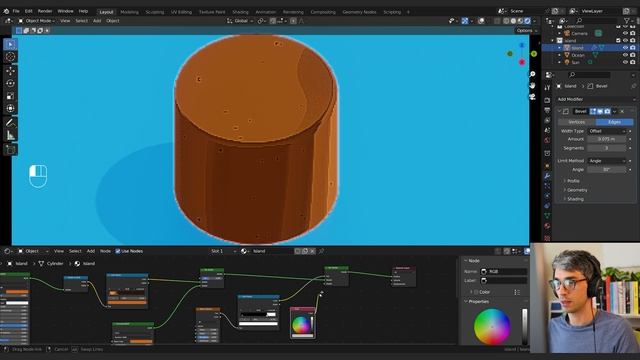Open the File menu
This screenshot has width=640, height=360.
pyautogui.click(x=16, y=11)
